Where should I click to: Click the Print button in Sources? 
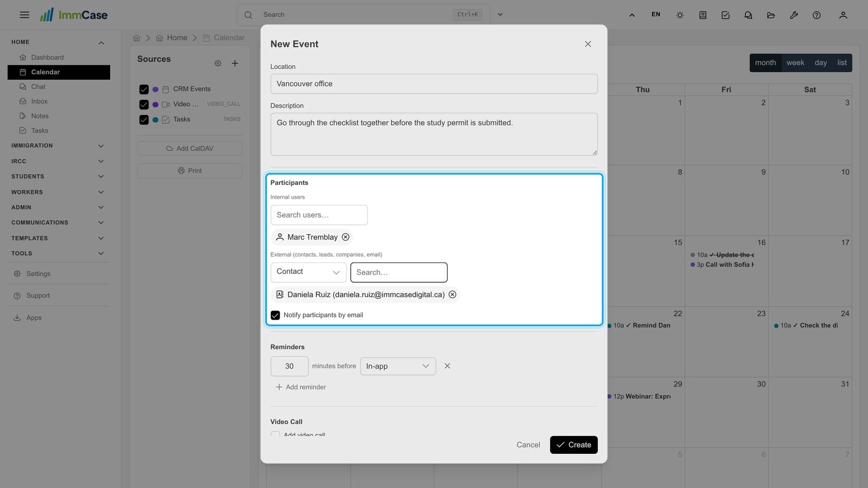click(x=190, y=171)
